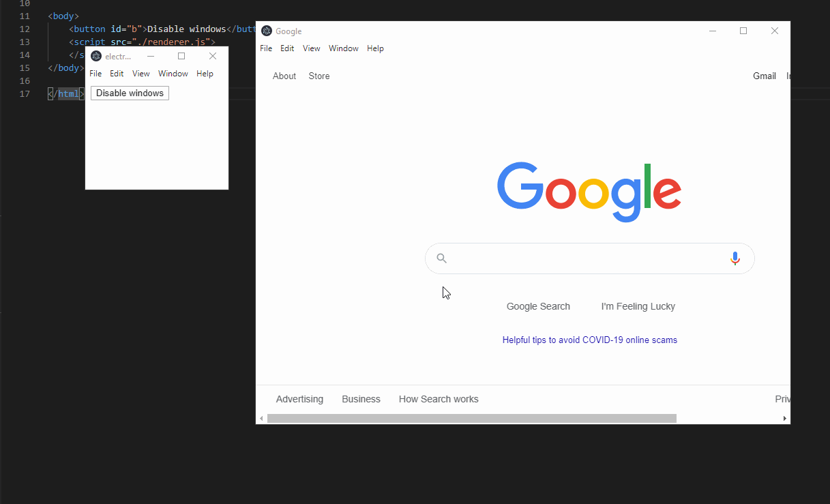The height and width of the screenshot is (504, 830).
Task: Click the Google Search button
Action: [x=538, y=306]
